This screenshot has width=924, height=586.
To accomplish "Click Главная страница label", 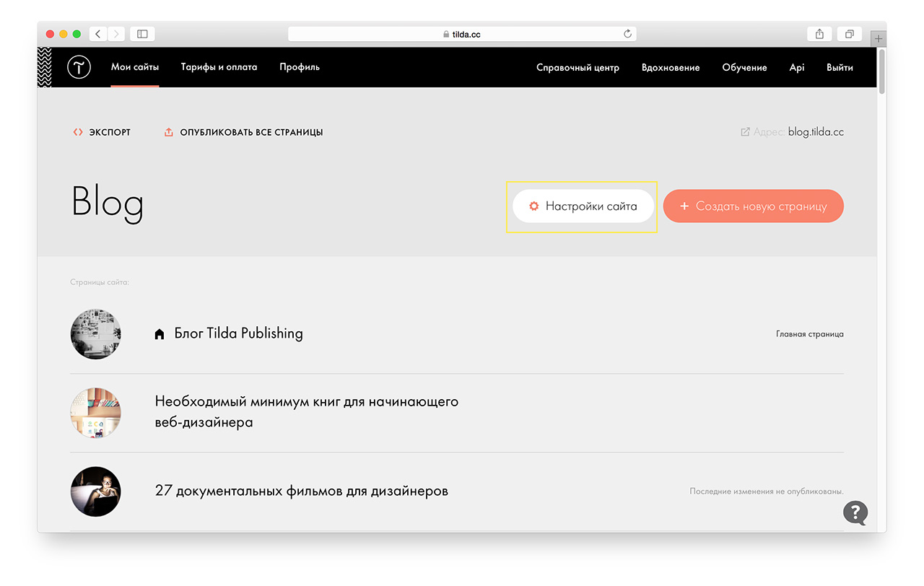I will tap(810, 334).
